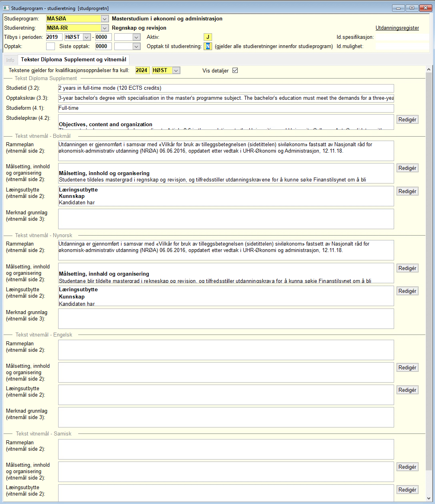Click the Studieform (4.1) Full-time field

pos(226,108)
